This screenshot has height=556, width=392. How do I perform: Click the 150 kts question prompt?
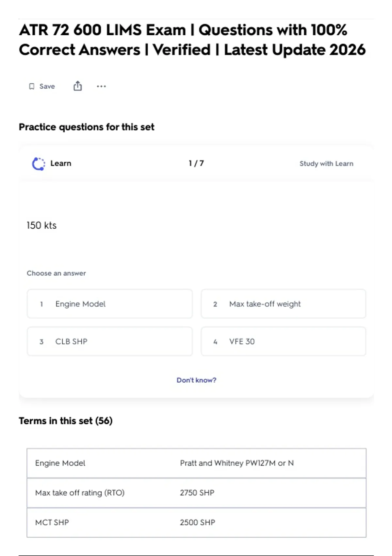click(x=41, y=225)
